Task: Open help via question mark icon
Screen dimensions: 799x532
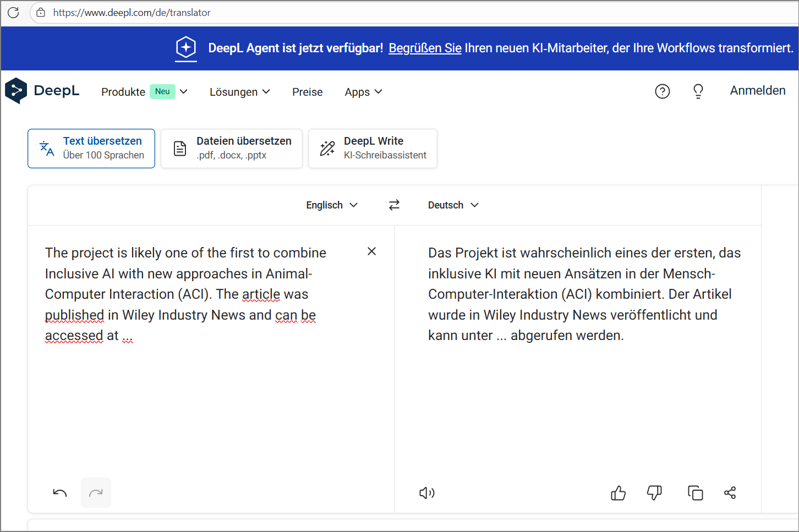Action: pyautogui.click(x=663, y=91)
